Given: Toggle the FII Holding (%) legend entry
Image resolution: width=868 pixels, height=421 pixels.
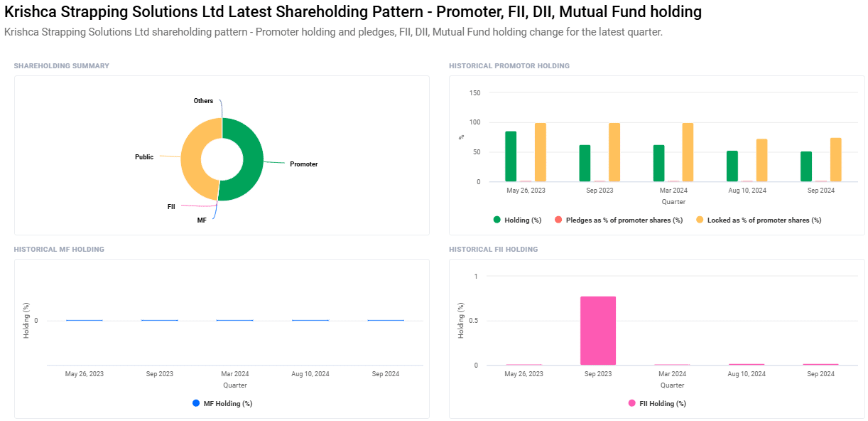Looking at the screenshot, I should [657, 403].
